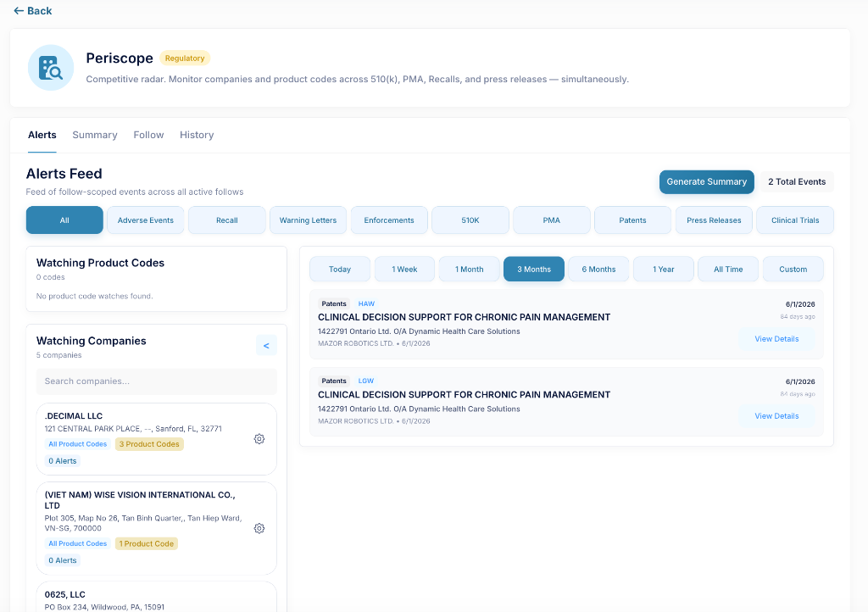Filter feed by Adverse Events
868x612 pixels.
(146, 220)
